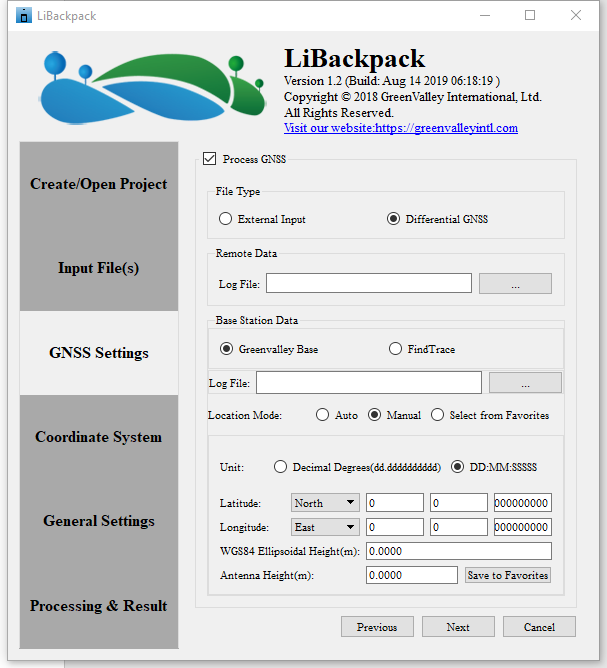Click the Cancel button
Screen dimensions: 607x668
click(x=539, y=627)
